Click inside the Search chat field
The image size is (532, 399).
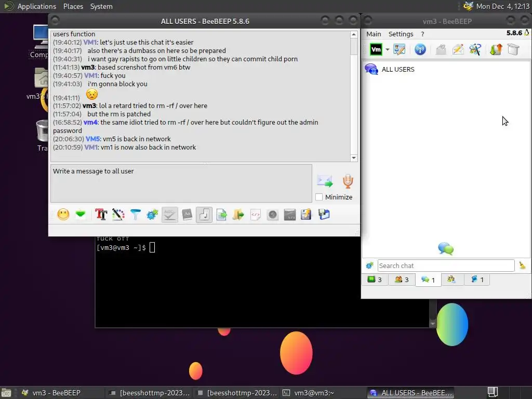(446, 265)
